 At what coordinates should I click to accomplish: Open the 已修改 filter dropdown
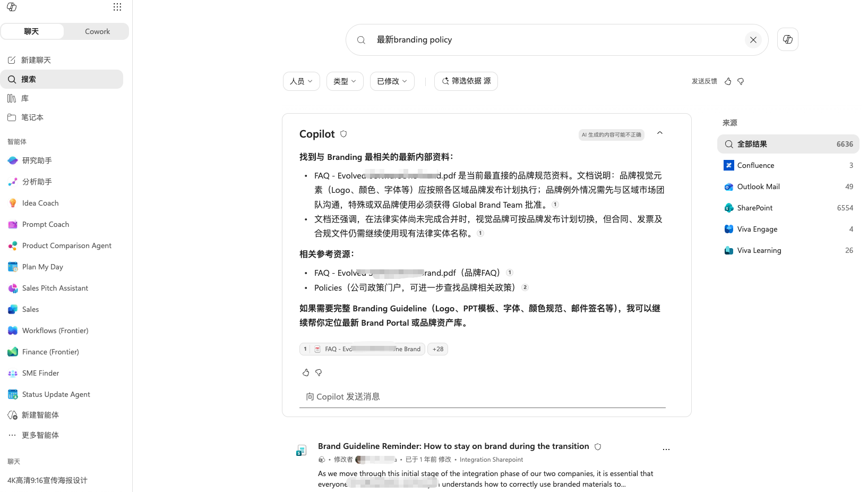392,81
